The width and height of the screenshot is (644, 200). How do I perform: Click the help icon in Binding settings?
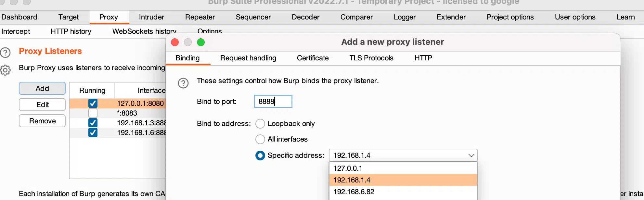click(183, 83)
